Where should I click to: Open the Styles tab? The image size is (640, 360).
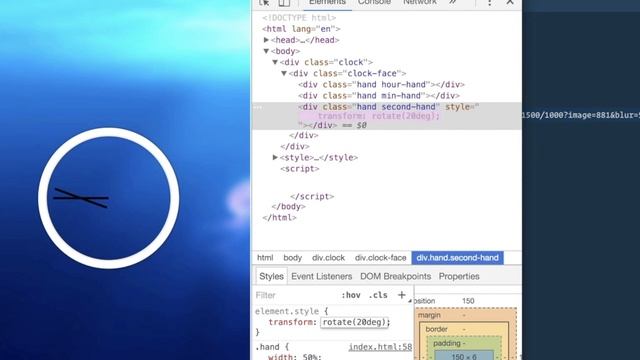271,276
